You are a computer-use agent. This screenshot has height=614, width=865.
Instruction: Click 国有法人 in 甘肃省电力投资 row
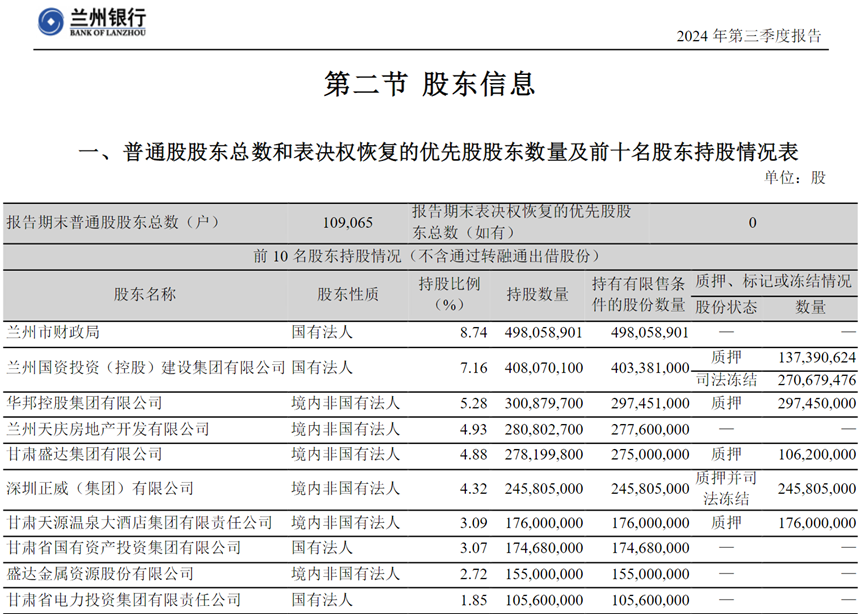click(322, 600)
